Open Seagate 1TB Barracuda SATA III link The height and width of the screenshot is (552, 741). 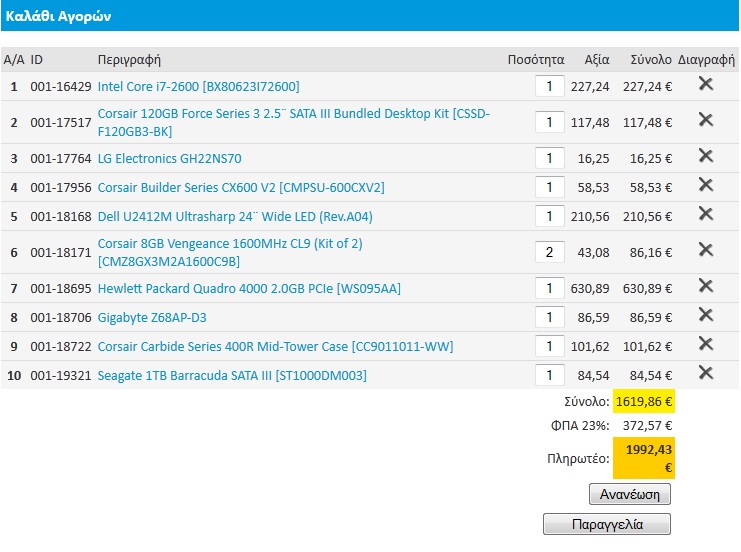pos(232,376)
